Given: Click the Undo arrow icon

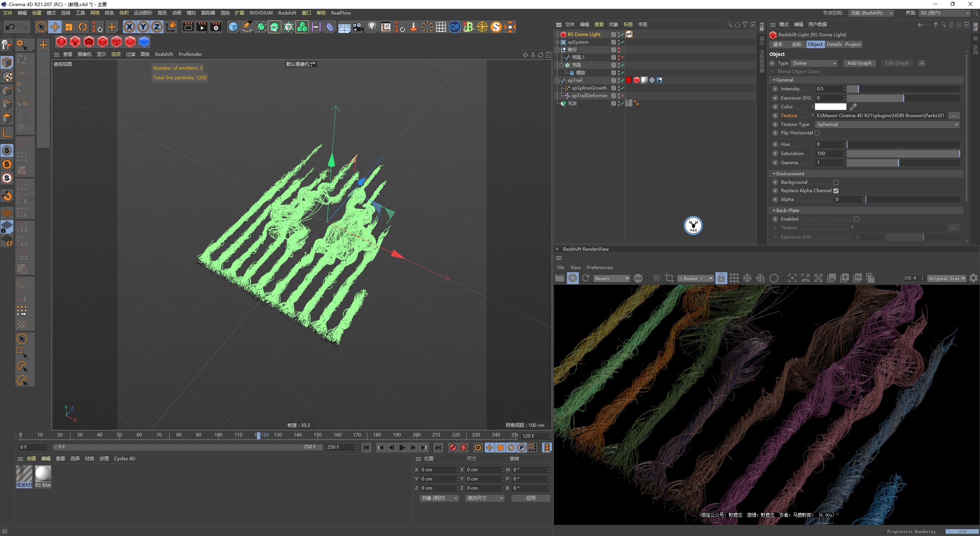Looking at the screenshot, I should [x=10, y=27].
